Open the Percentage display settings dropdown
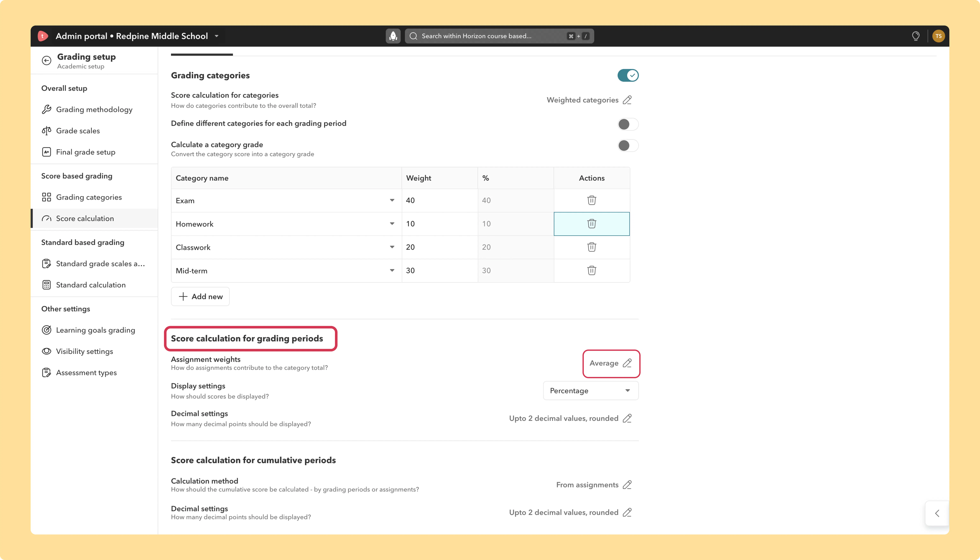Viewport: 980px width, 560px height. click(x=591, y=391)
